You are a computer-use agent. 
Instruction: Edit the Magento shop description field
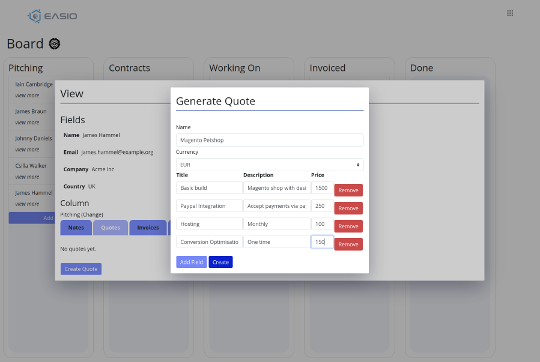[x=277, y=188]
